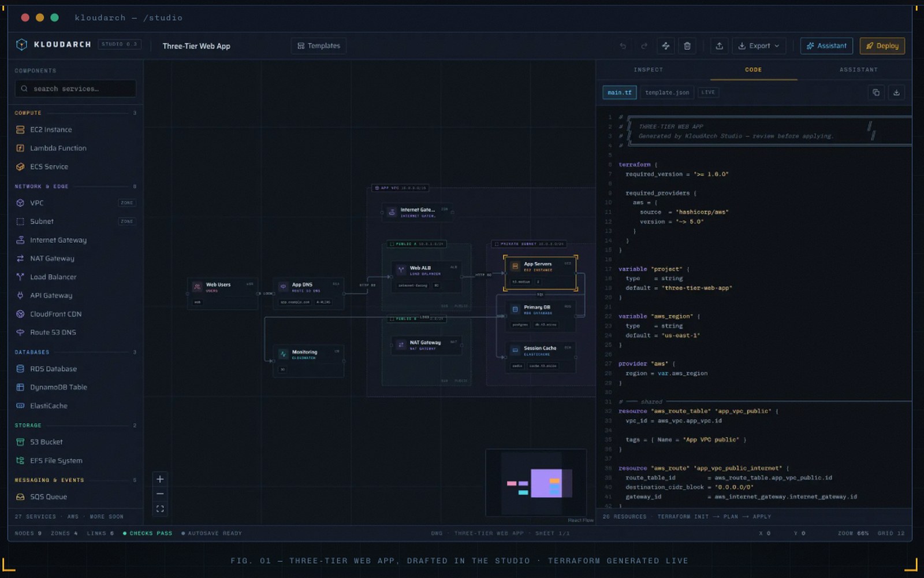
Task: Select the Lambda Function component
Action: 76,148
